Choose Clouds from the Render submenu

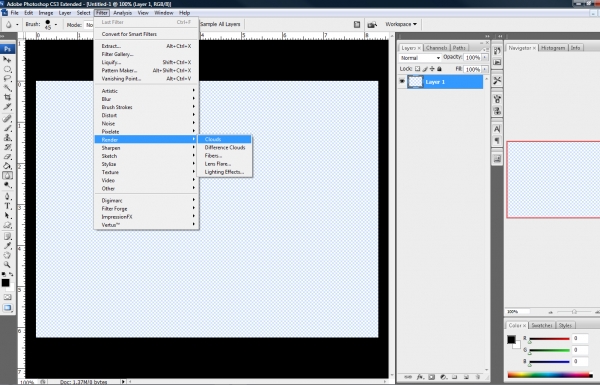(224, 139)
